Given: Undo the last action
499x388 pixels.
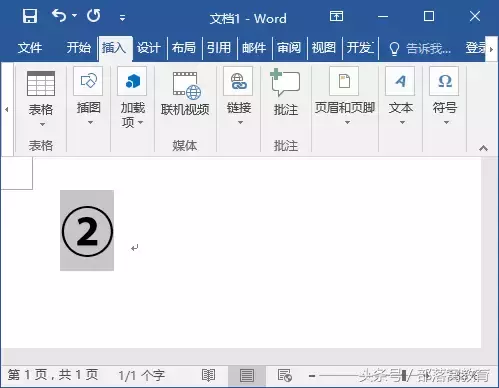Looking at the screenshot, I should [59, 16].
